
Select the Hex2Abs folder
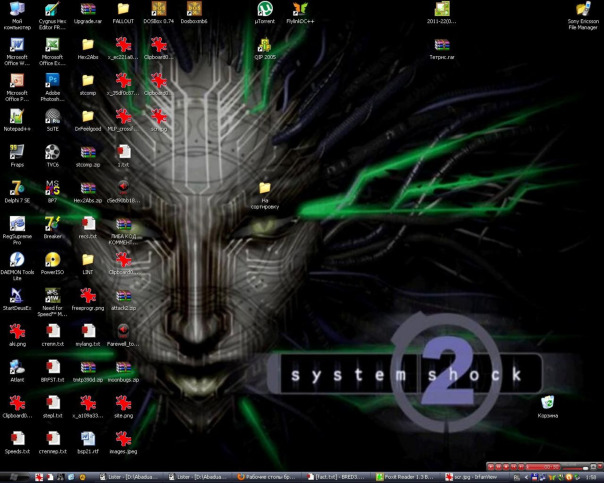click(88, 49)
